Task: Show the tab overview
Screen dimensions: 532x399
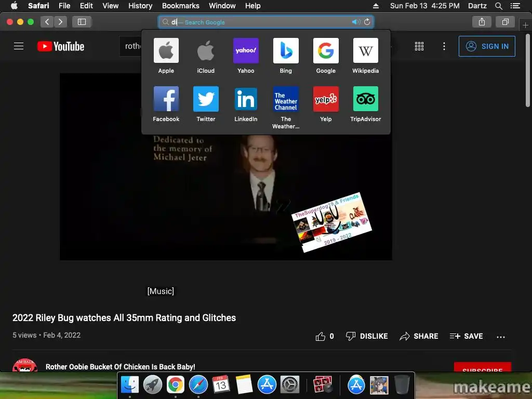Action: click(505, 22)
